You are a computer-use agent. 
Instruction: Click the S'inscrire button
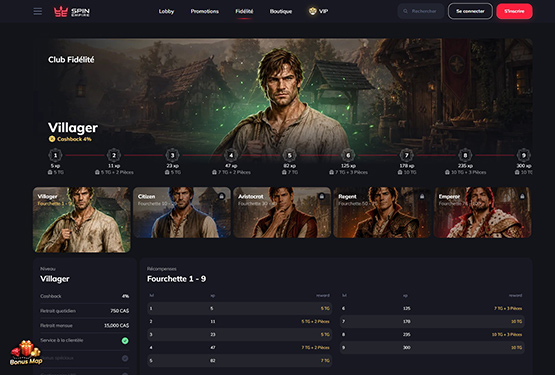click(x=514, y=11)
